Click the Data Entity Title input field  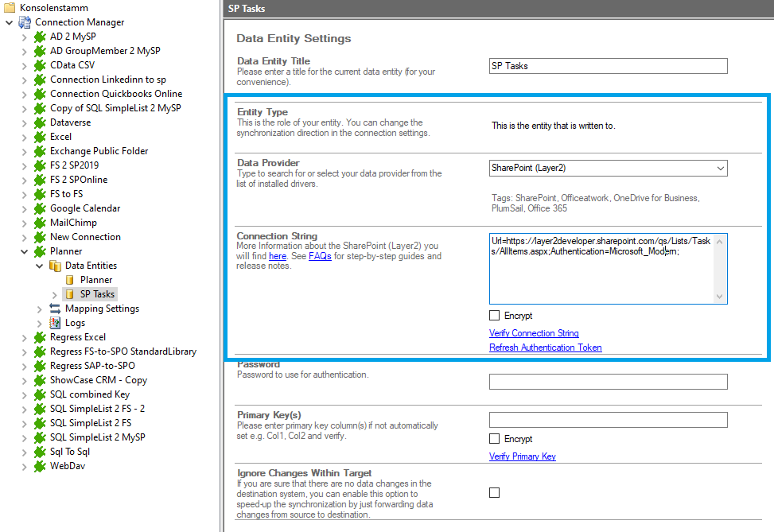click(x=608, y=66)
